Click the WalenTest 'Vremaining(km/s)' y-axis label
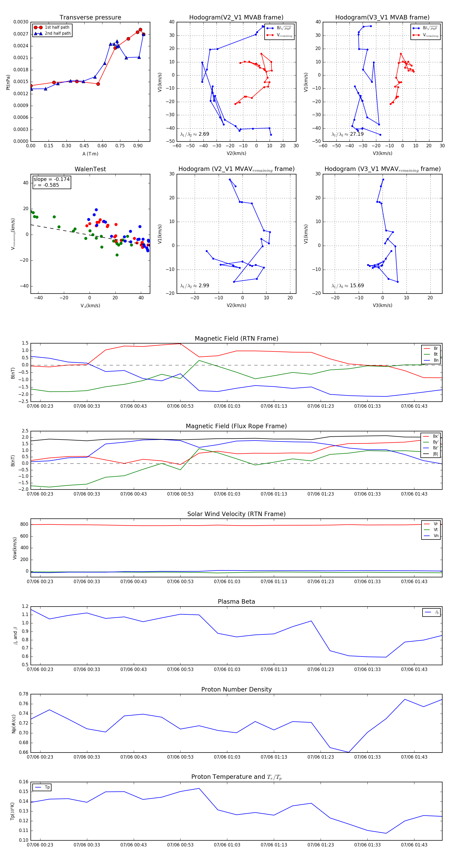This screenshot has width=473, height=868. coord(13,234)
